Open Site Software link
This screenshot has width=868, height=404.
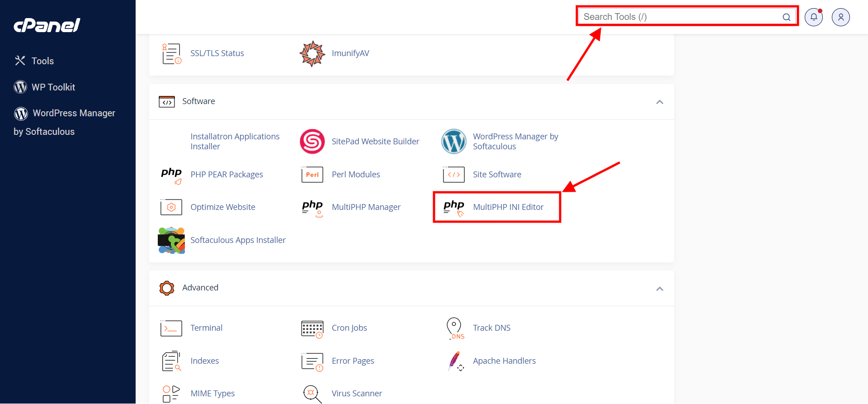497,175
